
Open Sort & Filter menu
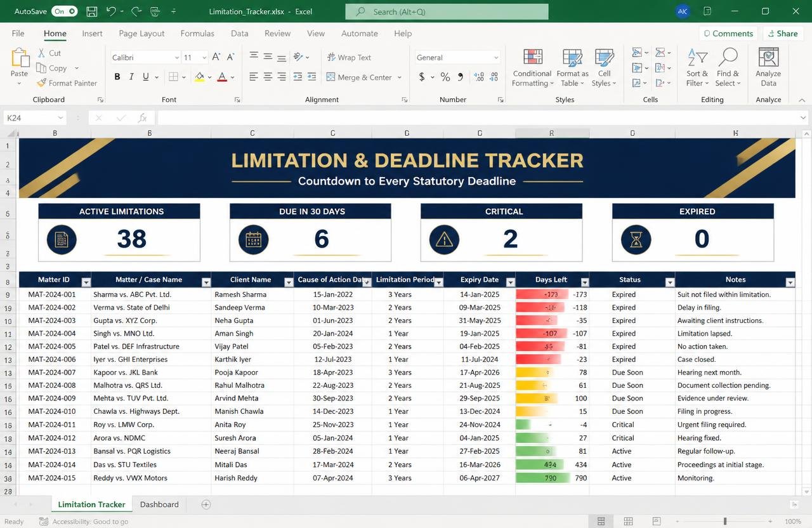pyautogui.click(x=697, y=68)
